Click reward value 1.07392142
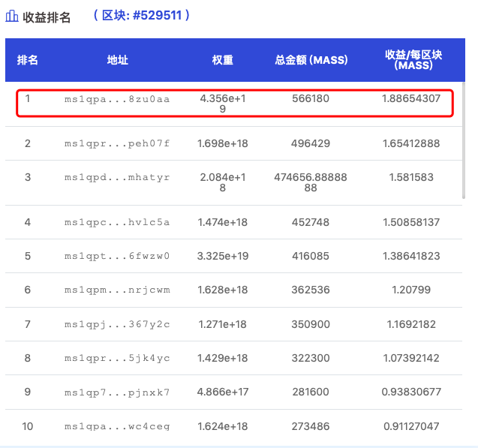The image size is (478, 448). click(x=411, y=358)
